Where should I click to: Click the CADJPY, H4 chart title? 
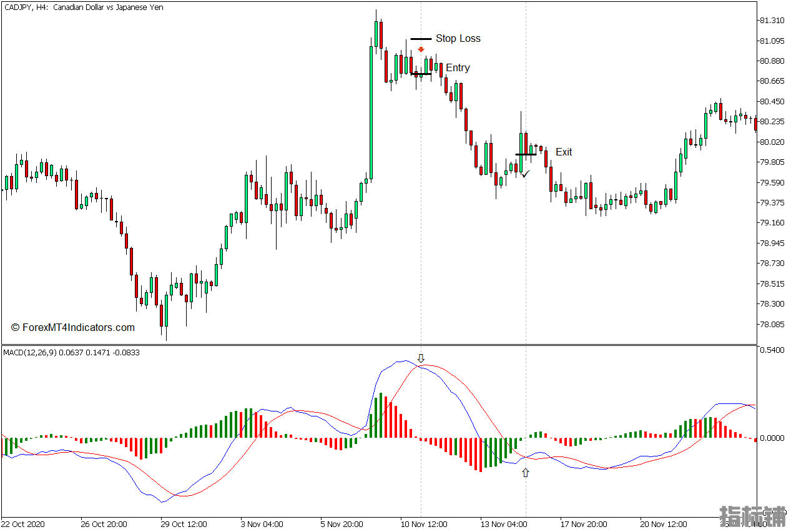point(84,7)
